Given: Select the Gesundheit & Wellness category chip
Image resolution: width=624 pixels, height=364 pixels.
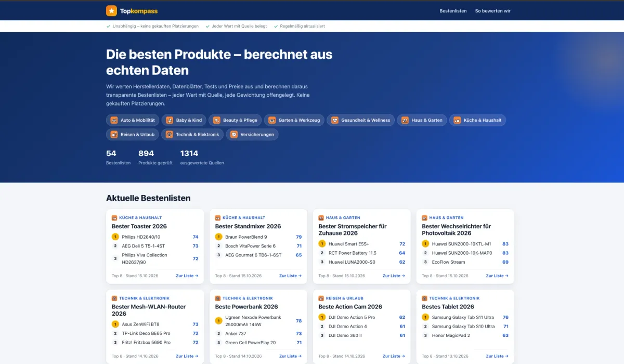Looking at the screenshot, I should 360,120.
